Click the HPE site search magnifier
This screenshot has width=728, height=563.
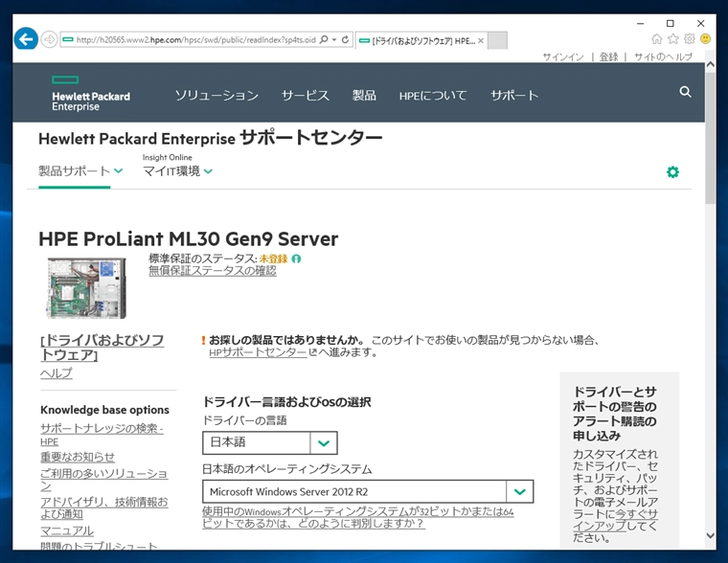click(685, 92)
